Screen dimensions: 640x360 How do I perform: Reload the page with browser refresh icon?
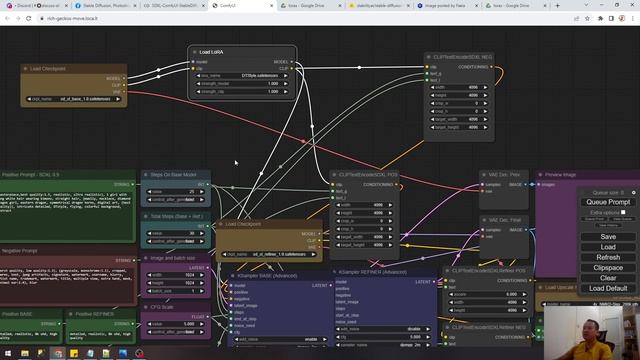tap(29, 19)
